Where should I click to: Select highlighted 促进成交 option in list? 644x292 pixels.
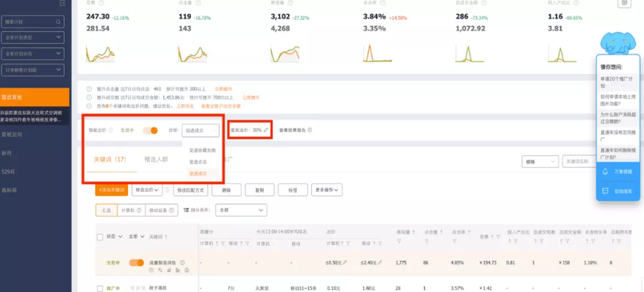click(198, 174)
